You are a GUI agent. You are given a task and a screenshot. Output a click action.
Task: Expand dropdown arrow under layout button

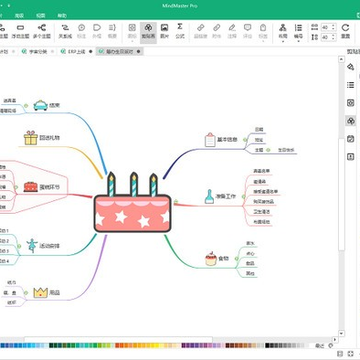pos(283,42)
